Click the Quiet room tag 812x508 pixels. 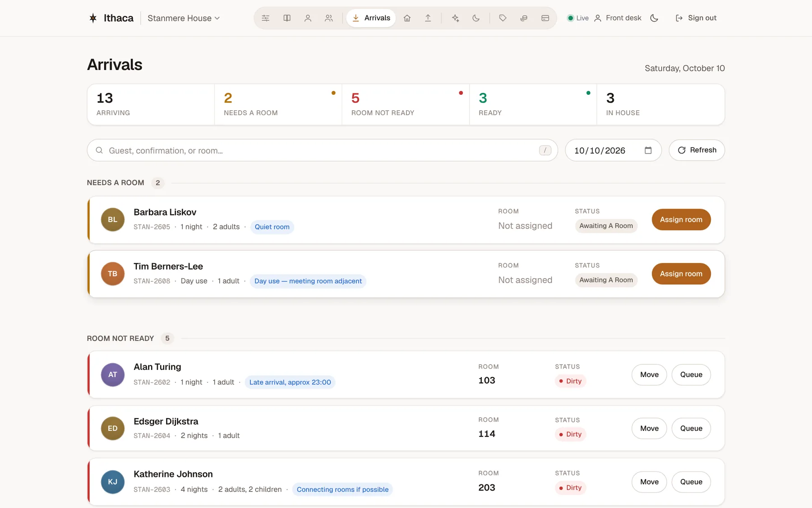pos(272,227)
